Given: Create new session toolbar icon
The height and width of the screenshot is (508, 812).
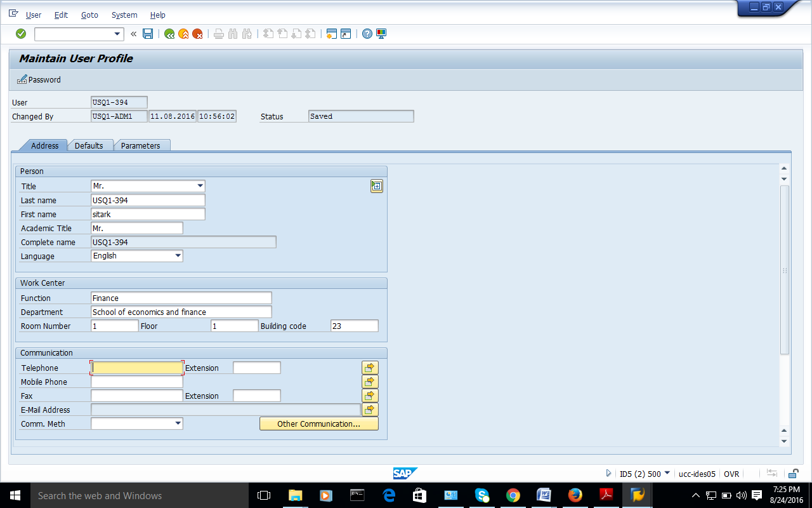Looking at the screenshot, I should [x=331, y=34].
